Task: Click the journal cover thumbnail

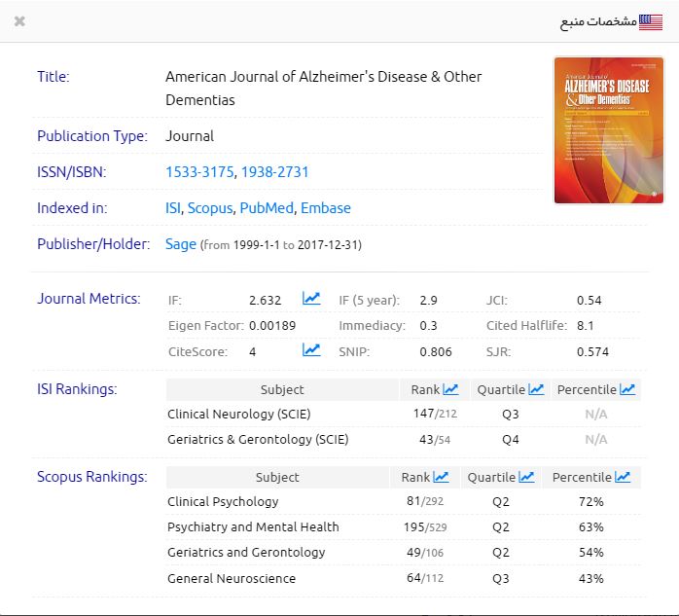Action: pyautogui.click(x=594, y=130)
